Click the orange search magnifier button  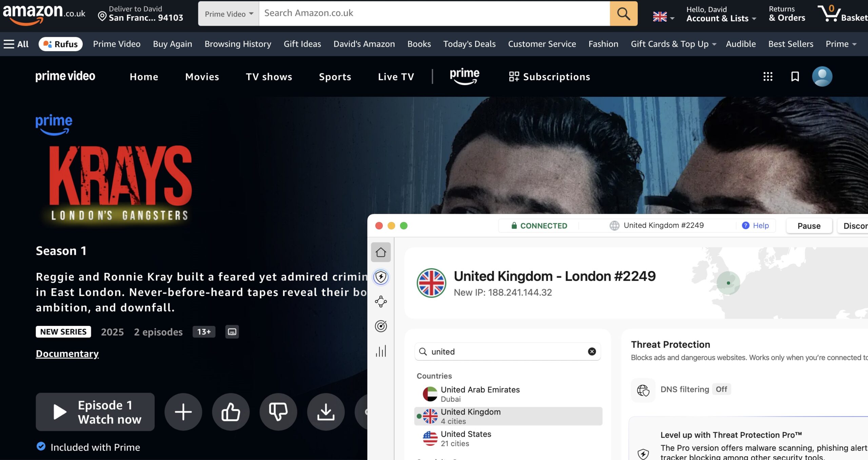pos(624,14)
